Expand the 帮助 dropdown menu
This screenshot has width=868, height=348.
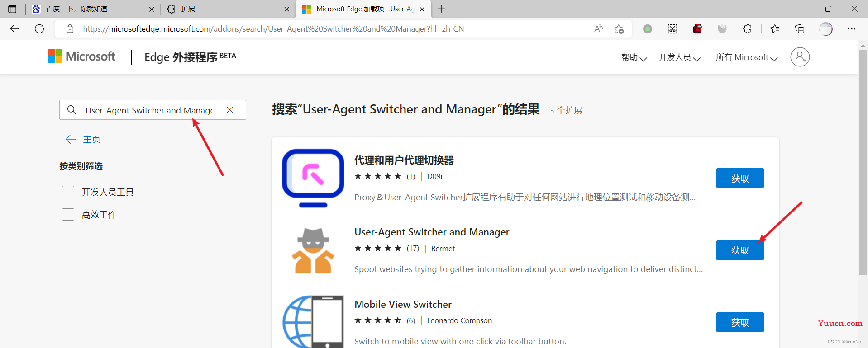(634, 57)
